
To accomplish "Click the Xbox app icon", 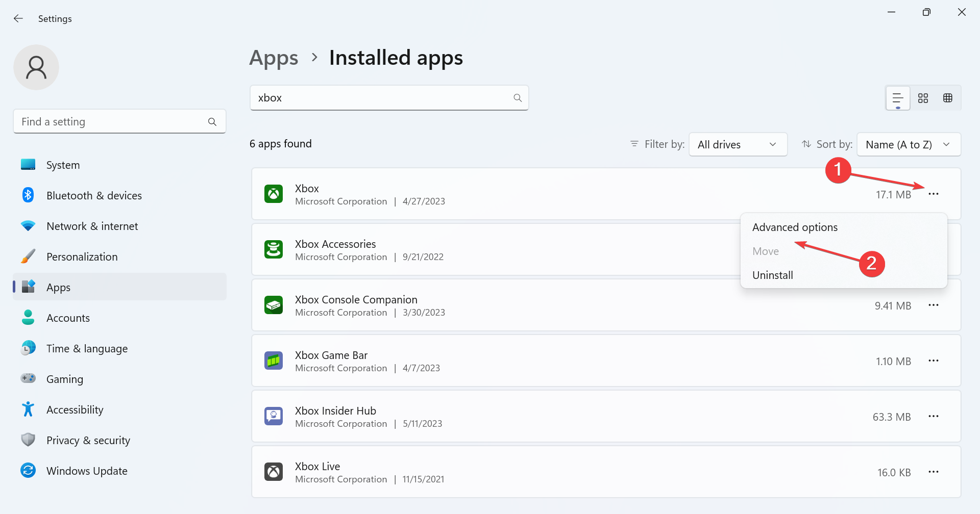I will pyautogui.click(x=274, y=194).
